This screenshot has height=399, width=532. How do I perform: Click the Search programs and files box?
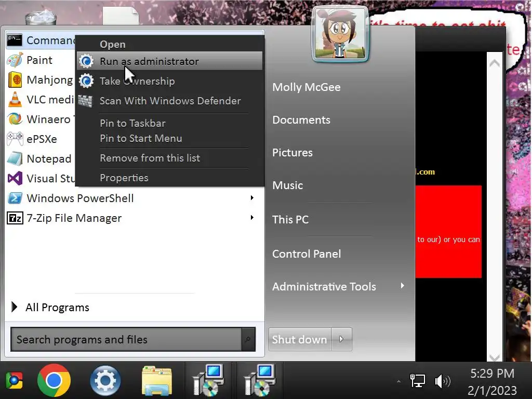pyautogui.click(x=126, y=339)
